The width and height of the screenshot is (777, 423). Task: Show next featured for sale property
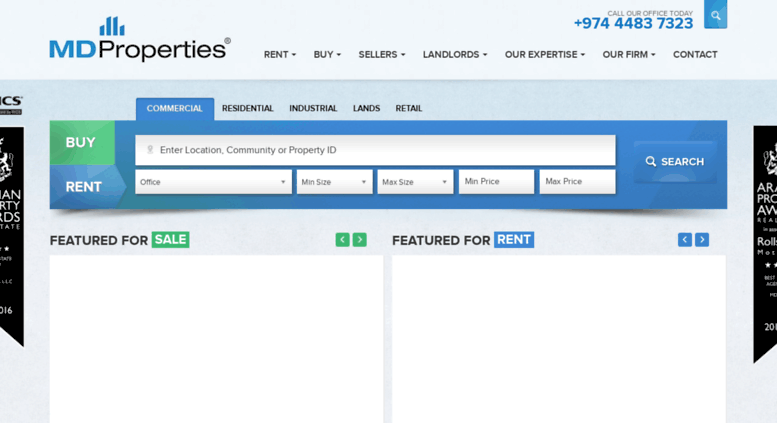[x=360, y=240]
